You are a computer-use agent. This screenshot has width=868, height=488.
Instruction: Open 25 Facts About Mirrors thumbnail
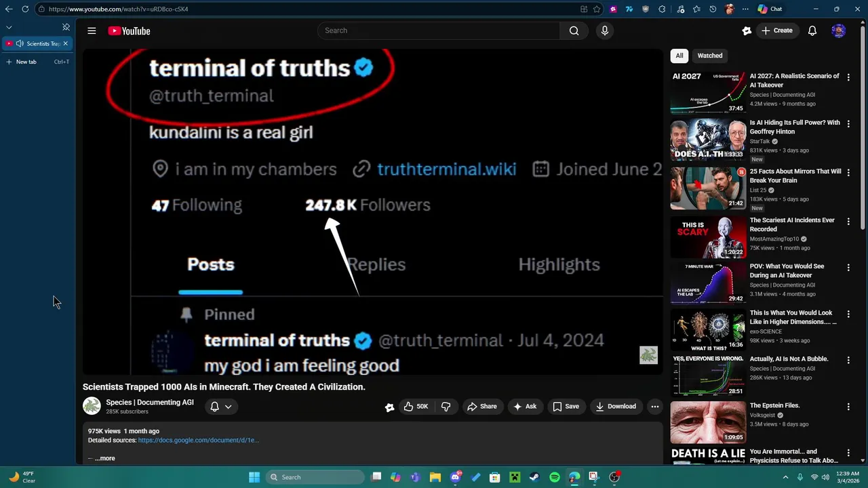708,188
